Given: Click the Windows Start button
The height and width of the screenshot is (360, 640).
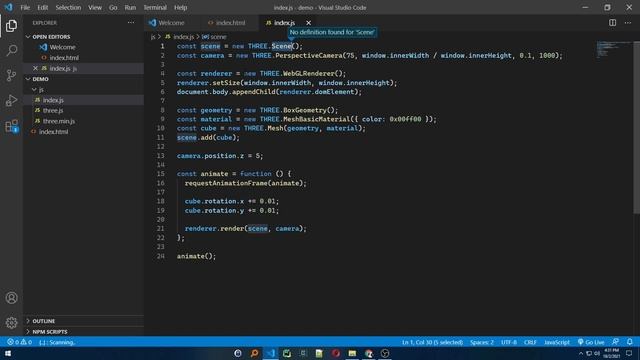Looking at the screenshot, I should click(x=8, y=353).
